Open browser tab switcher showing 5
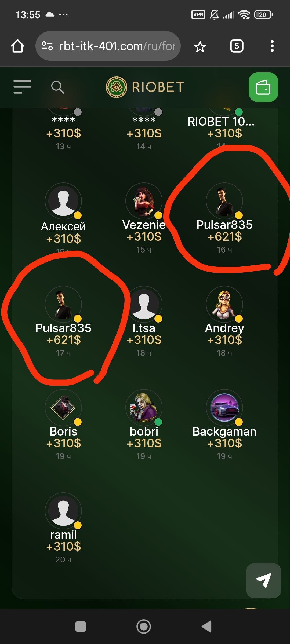The image size is (290, 644). (237, 46)
